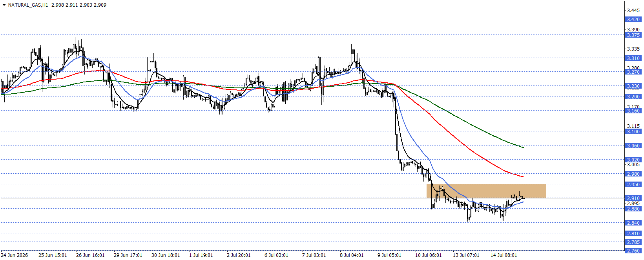Select the 2.910 current price tag

tap(633, 198)
